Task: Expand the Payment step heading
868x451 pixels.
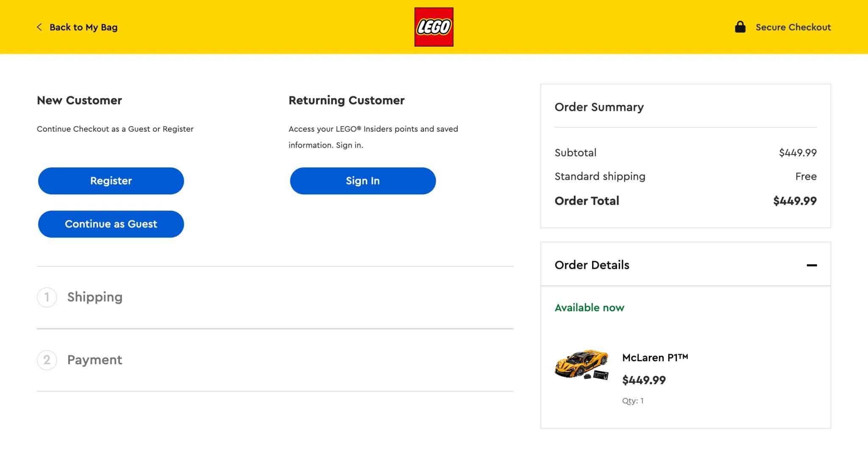Action: [95, 360]
